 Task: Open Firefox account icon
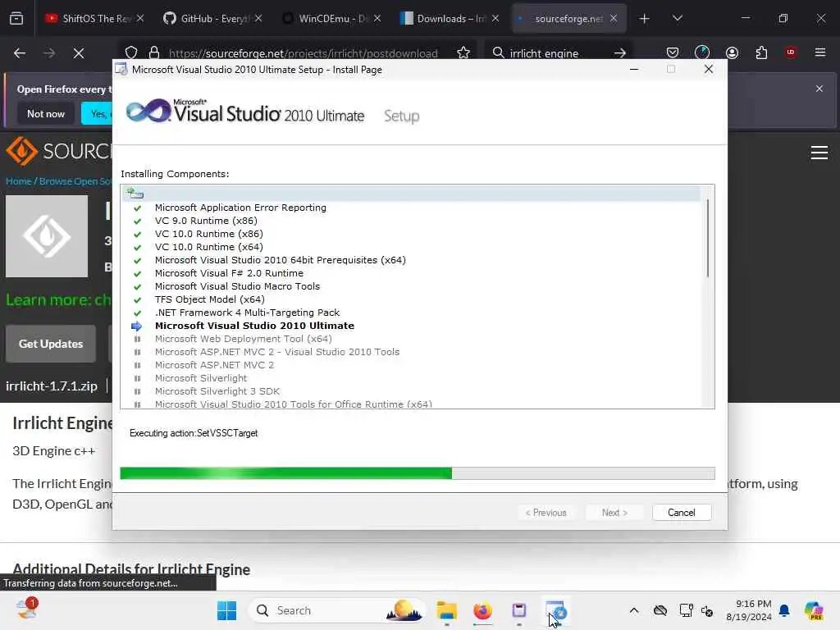click(732, 52)
